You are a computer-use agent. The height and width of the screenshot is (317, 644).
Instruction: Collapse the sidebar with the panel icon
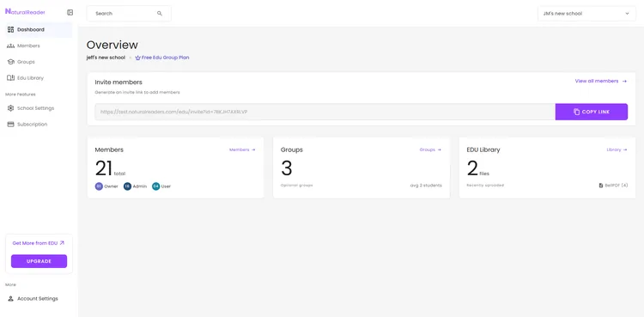coord(70,12)
